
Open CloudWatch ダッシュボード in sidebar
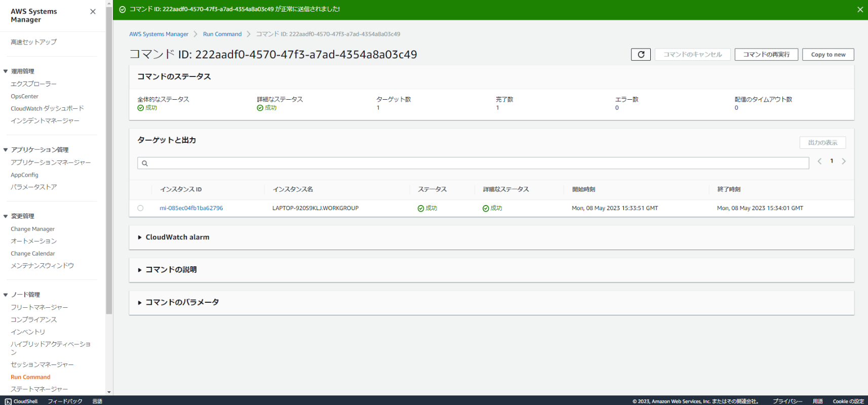(x=47, y=108)
